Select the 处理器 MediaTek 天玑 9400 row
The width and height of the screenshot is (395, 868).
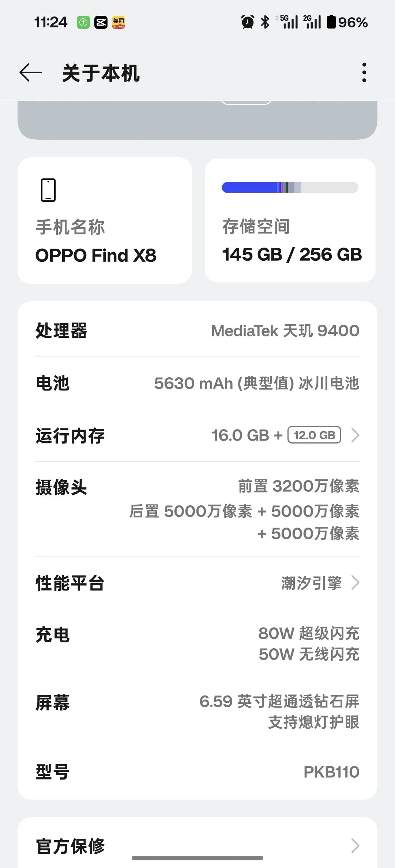pyautogui.click(x=197, y=331)
